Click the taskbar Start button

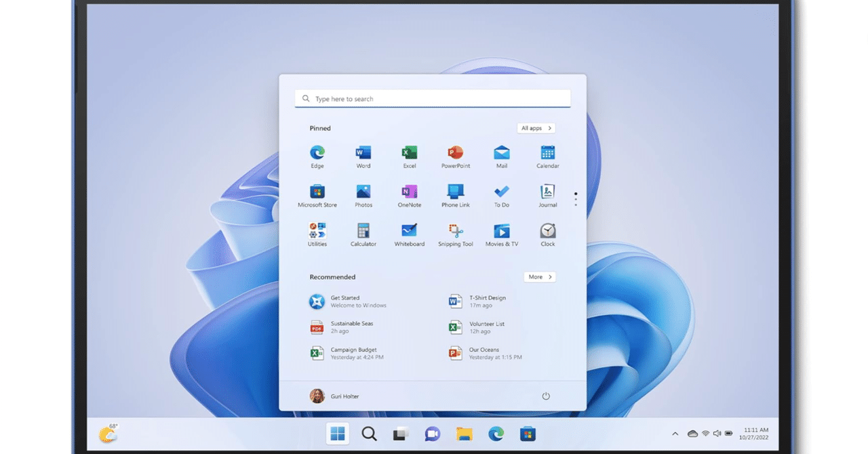(x=338, y=434)
